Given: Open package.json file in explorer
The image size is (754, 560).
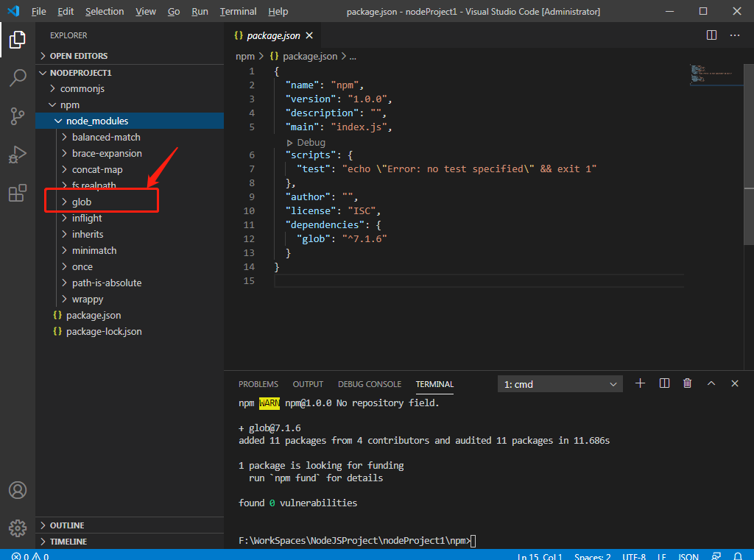Looking at the screenshot, I should (130, 316).
